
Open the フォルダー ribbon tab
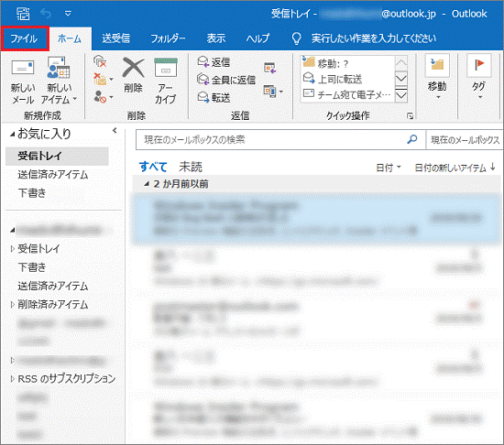click(x=168, y=38)
